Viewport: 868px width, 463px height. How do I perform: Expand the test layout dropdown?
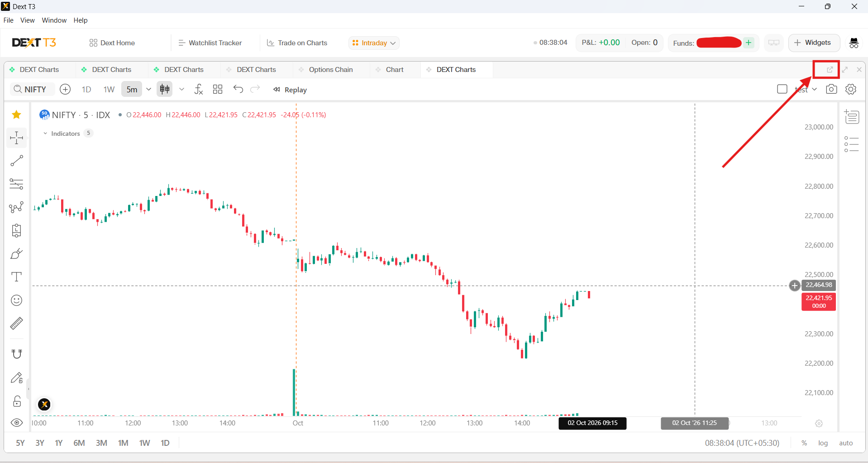click(x=814, y=90)
